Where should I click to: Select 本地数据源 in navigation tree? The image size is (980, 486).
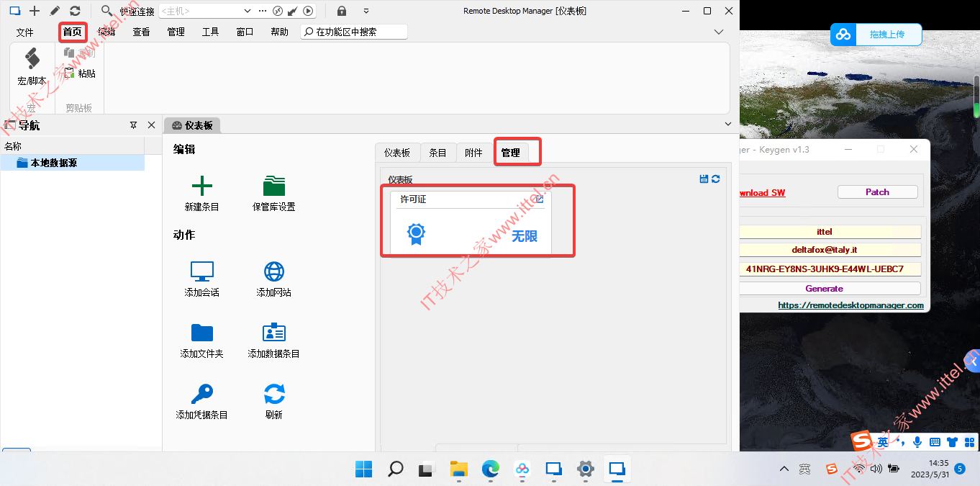click(72, 163)
